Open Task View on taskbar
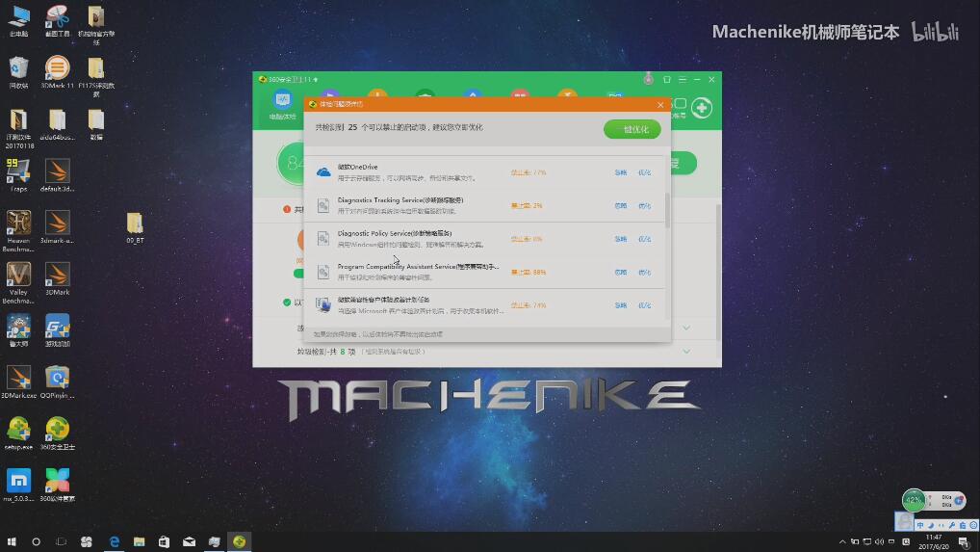This screenshot has height=552, width=980. tap(61, 541)
